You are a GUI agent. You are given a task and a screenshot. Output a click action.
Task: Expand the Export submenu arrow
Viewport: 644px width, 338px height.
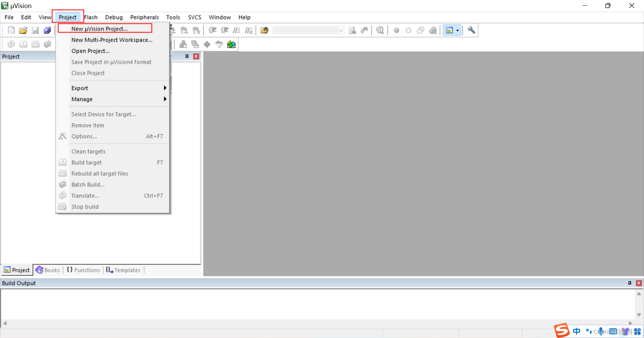(165, 88)
